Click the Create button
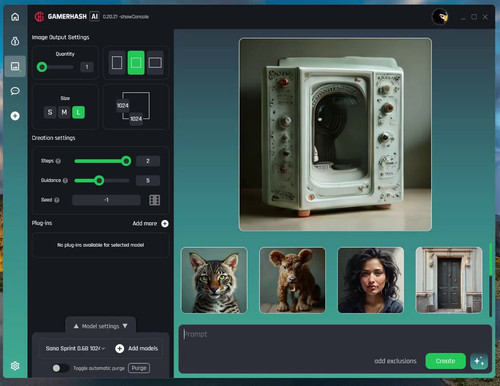The height and width of the screenshot is (386, 500). pyautogui.click(x=445, y=361)
